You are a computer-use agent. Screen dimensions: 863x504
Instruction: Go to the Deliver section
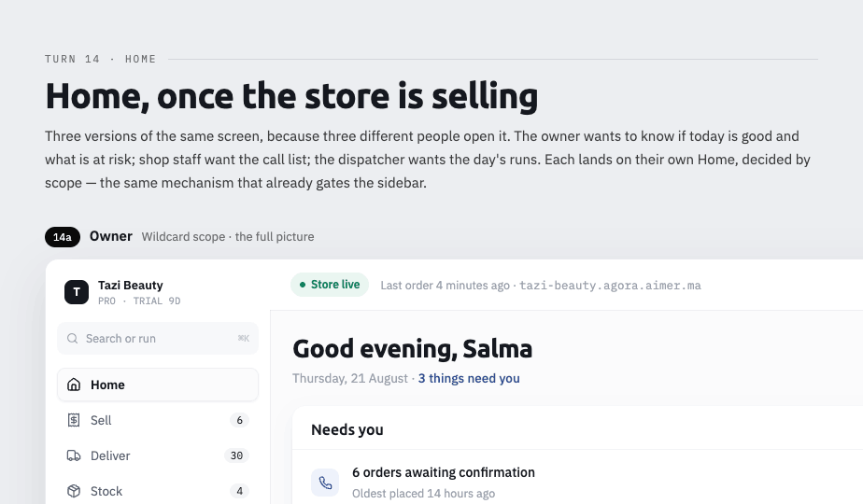[x=158, y=455]
